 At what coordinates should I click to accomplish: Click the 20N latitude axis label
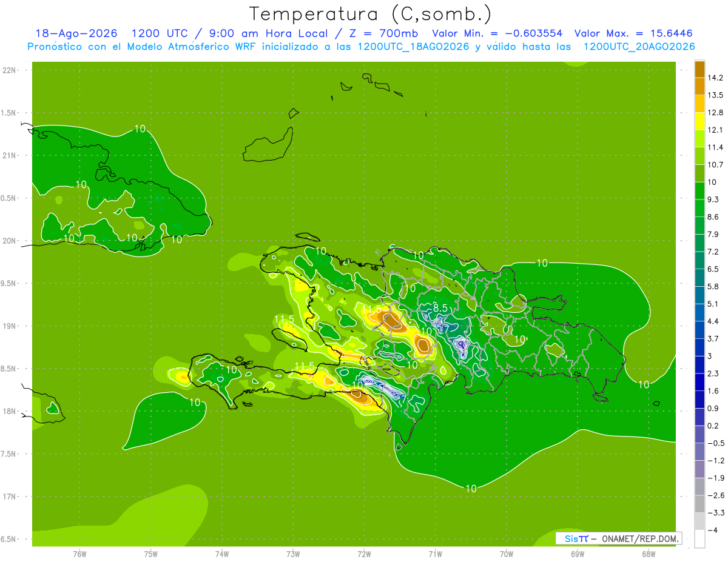pos(9,241)
